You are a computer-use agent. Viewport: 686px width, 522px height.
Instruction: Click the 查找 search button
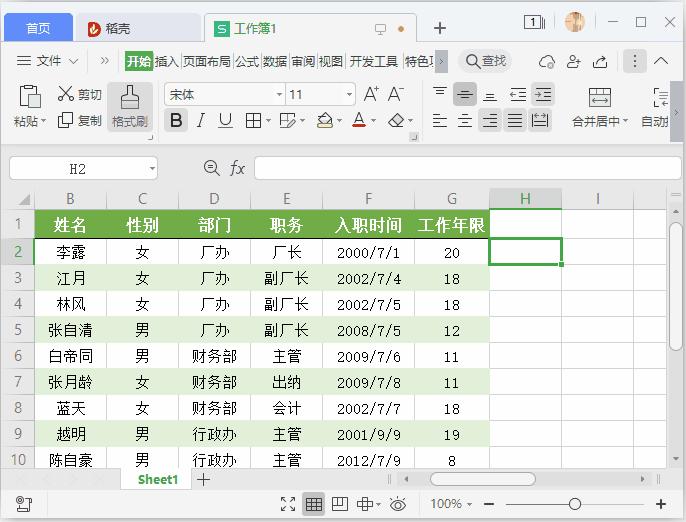486,61
